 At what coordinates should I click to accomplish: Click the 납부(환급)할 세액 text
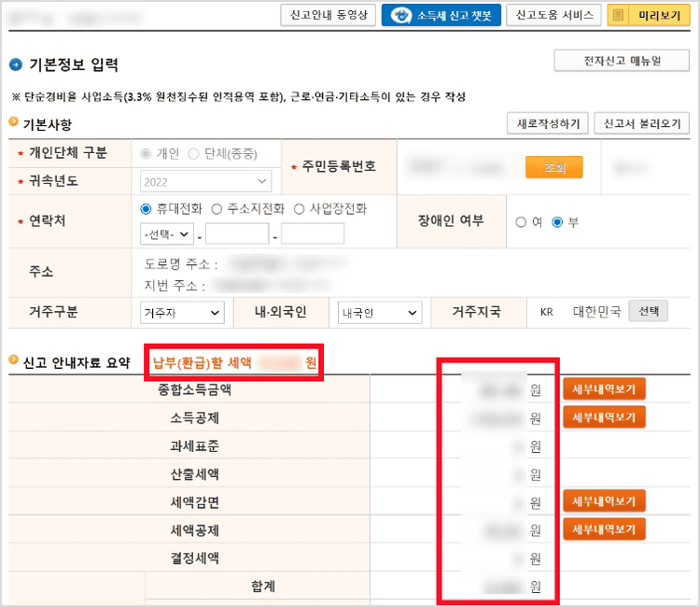tap(203, 362)
